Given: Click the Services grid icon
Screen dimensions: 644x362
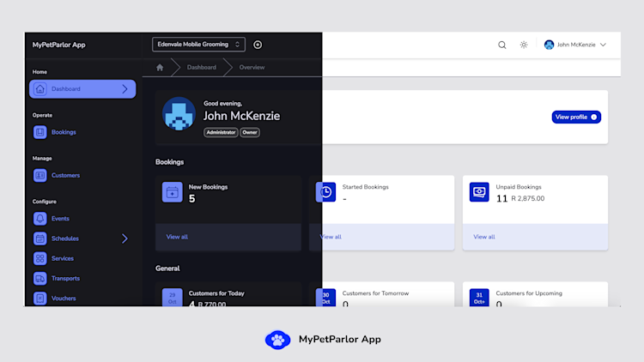Looking at the screenshot, I should point(39,258).
